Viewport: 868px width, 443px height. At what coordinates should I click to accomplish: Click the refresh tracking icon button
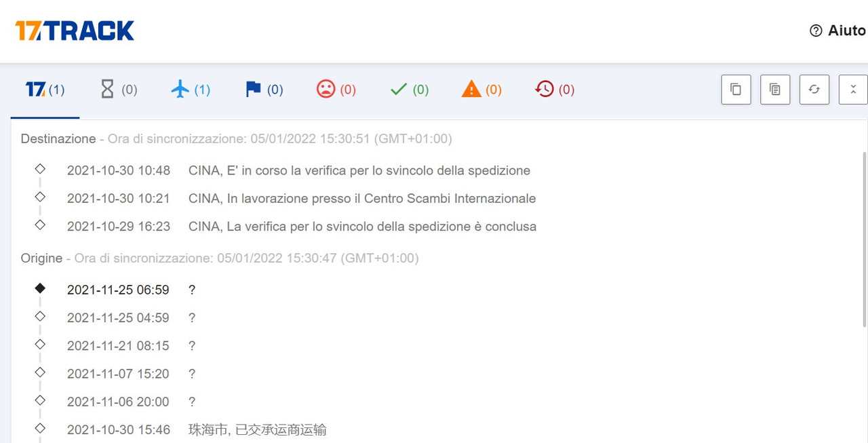814,90
